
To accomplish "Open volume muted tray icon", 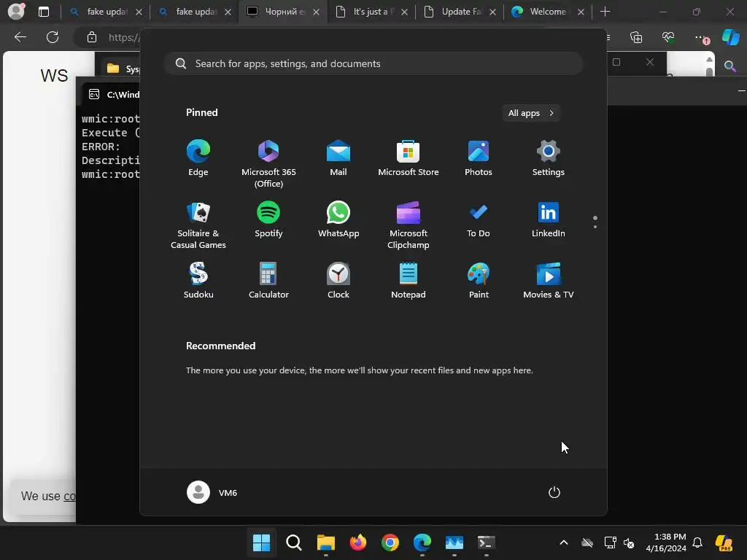I will [629, 542].
